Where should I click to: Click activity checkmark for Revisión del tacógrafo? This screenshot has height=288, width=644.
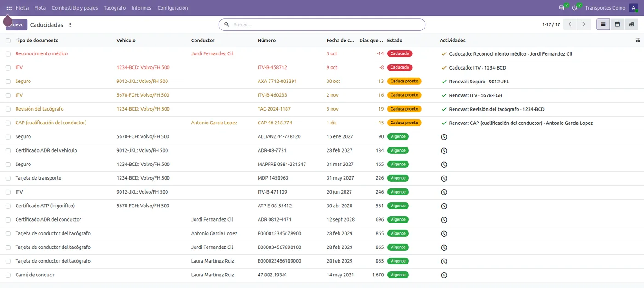coord(444,109)
